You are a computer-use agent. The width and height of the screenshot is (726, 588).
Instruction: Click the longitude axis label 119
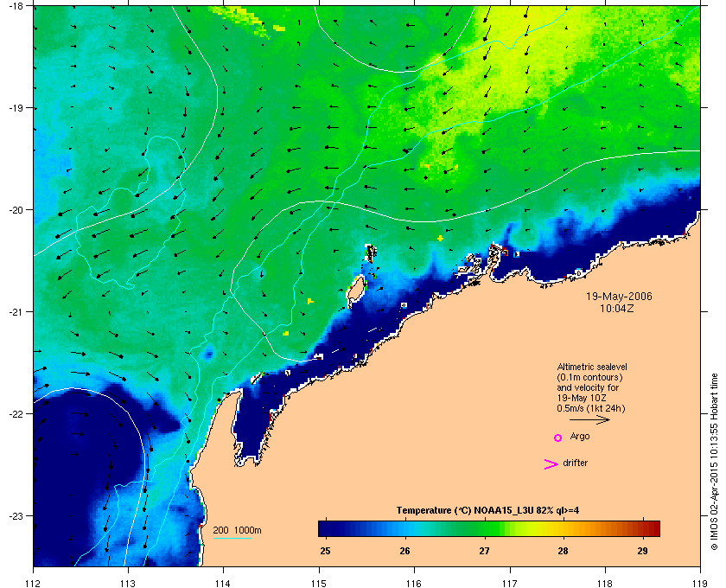pos(700,584)
